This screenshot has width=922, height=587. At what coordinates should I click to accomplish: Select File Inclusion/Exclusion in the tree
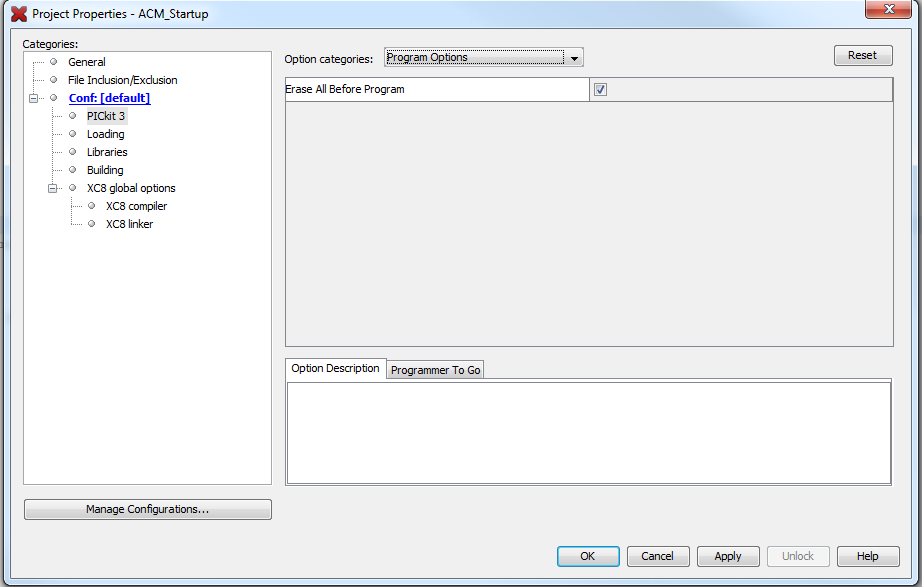point(122,80)
